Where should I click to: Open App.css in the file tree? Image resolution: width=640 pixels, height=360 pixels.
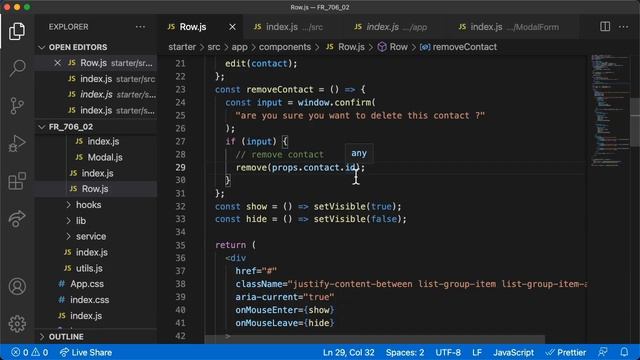coord(87,284)
